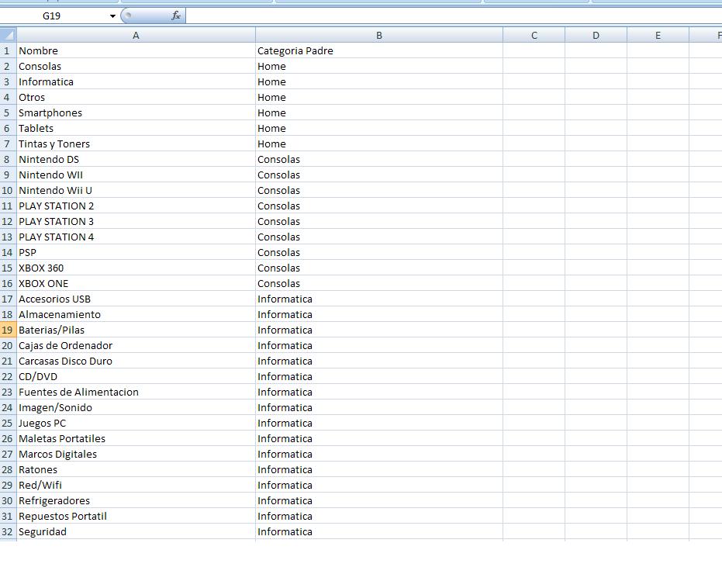This screenshot has width=722, height=588.
Task: Select the 'Informatica' cell in row 3
Action: (136, 82)
